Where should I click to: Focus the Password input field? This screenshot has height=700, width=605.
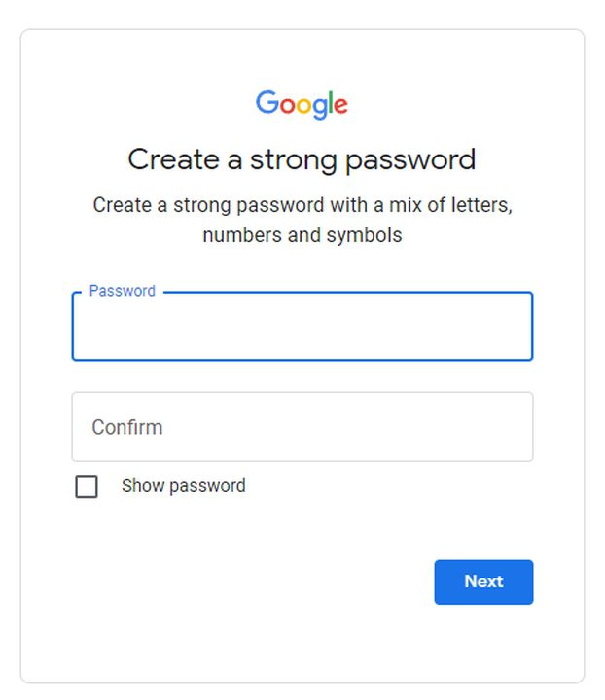coord(302,328)
